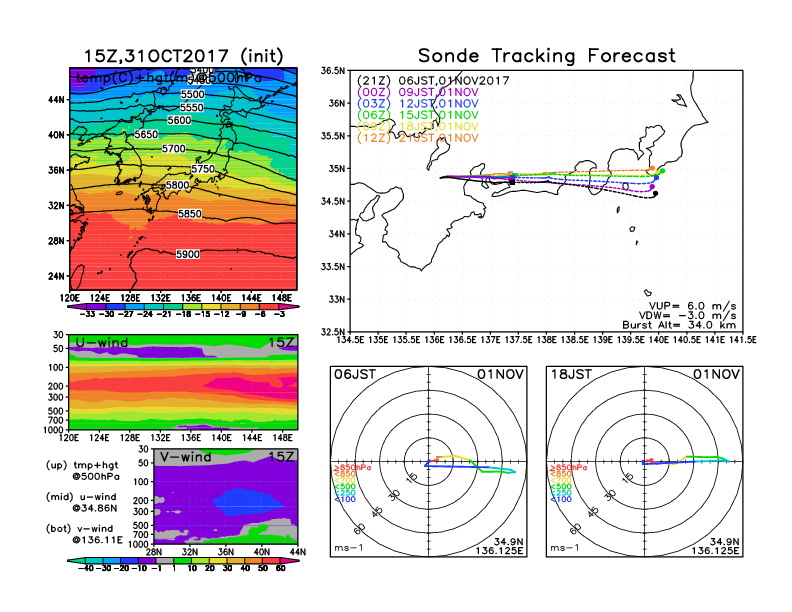Screen dimensions: 792x612
Task: Select green legend entry "(06Z) 15JST,01NOV"
Action: click(417, 115)
